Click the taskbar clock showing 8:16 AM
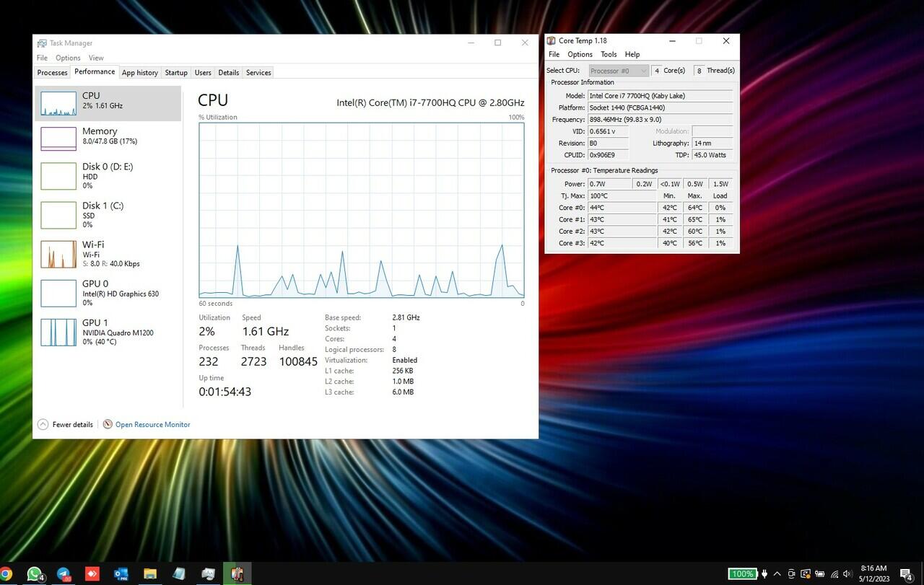The image size is (924, 585). click(873, 574)
